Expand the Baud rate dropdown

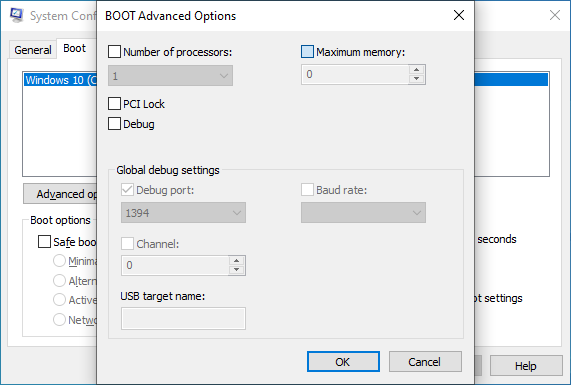[363, 213]
